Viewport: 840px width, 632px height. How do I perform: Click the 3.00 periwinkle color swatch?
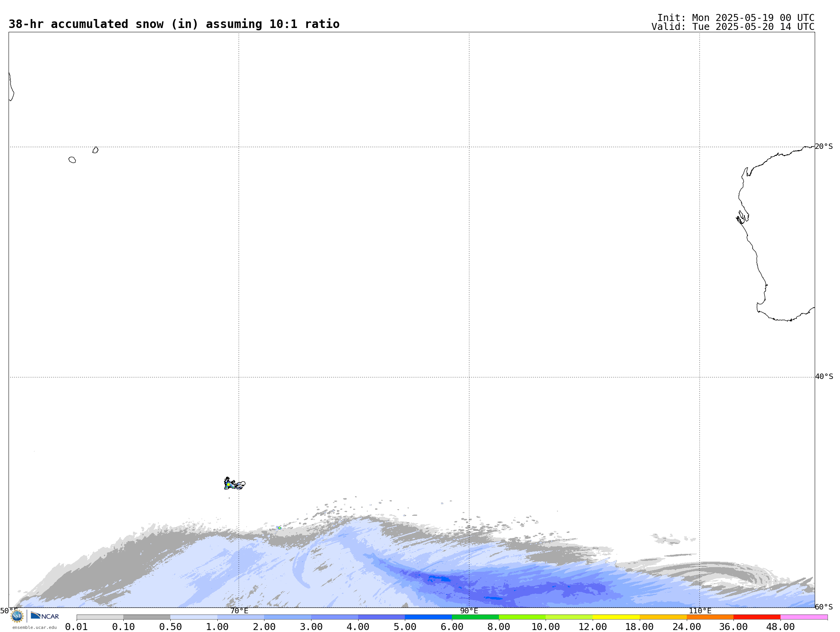[x=334, y=617]
